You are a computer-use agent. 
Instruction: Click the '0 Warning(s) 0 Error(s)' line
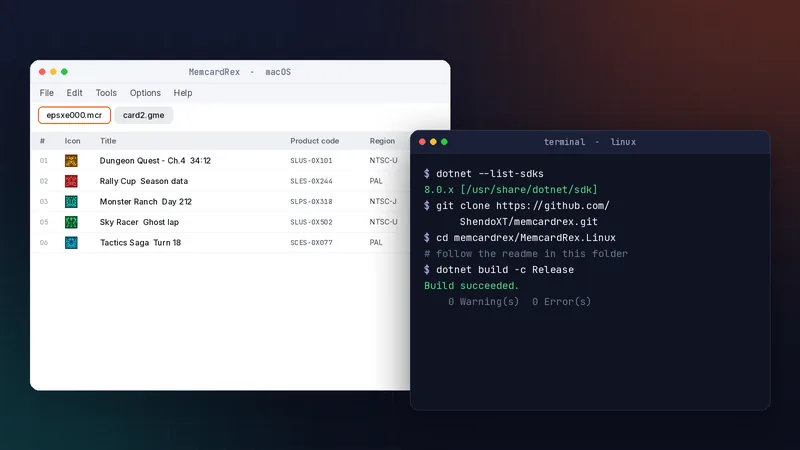(x=519, y=302)
